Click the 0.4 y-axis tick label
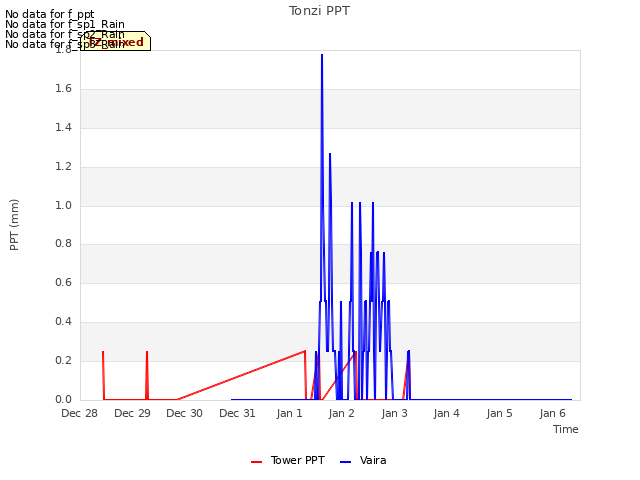640x480 pixels. tap(64, 322)
